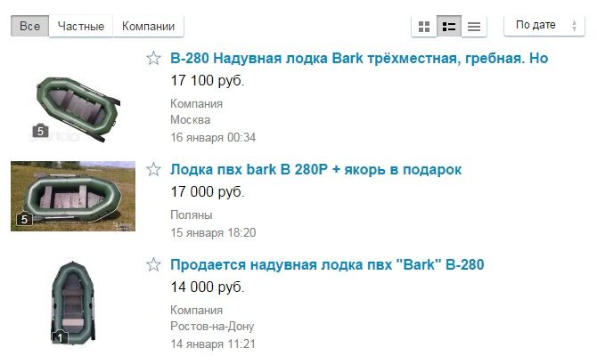
Task: Filter by Компании tab
Action: point(148,26)
